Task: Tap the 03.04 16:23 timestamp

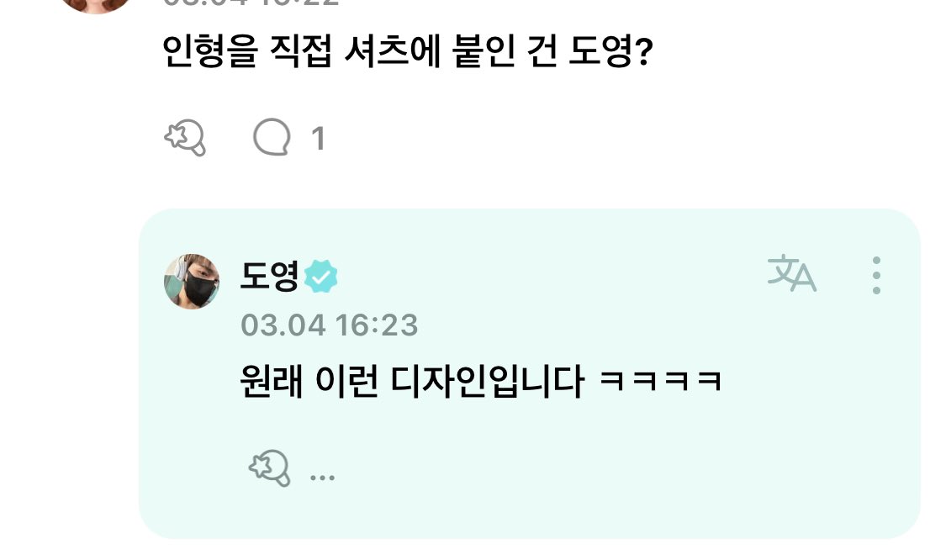Action: coord(330,325)
